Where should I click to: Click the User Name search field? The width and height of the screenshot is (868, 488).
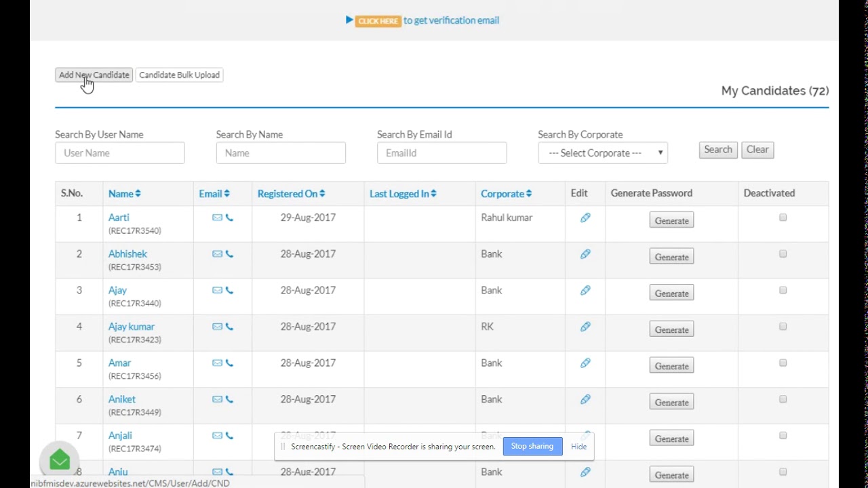120,153
